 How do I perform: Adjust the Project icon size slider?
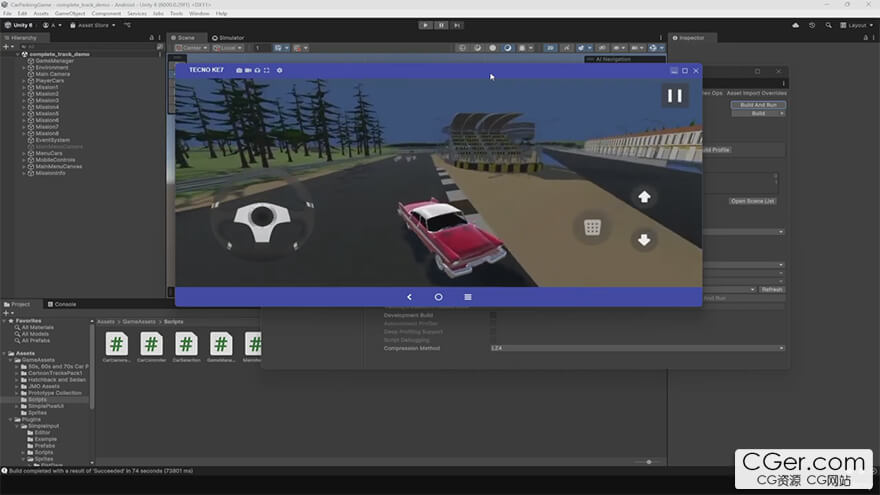point(649,462)
